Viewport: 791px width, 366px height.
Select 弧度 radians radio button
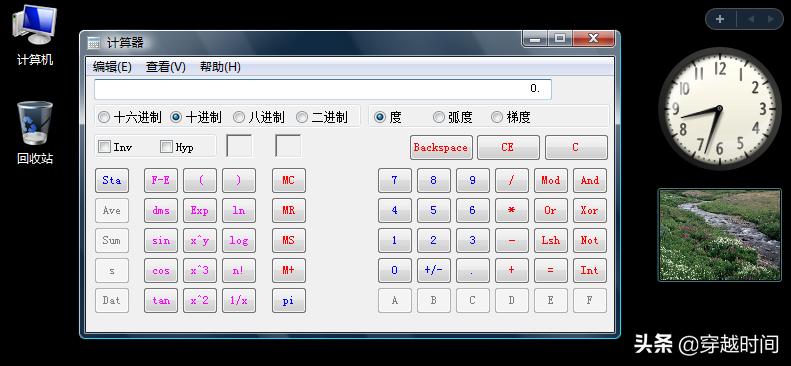(439, 117)
